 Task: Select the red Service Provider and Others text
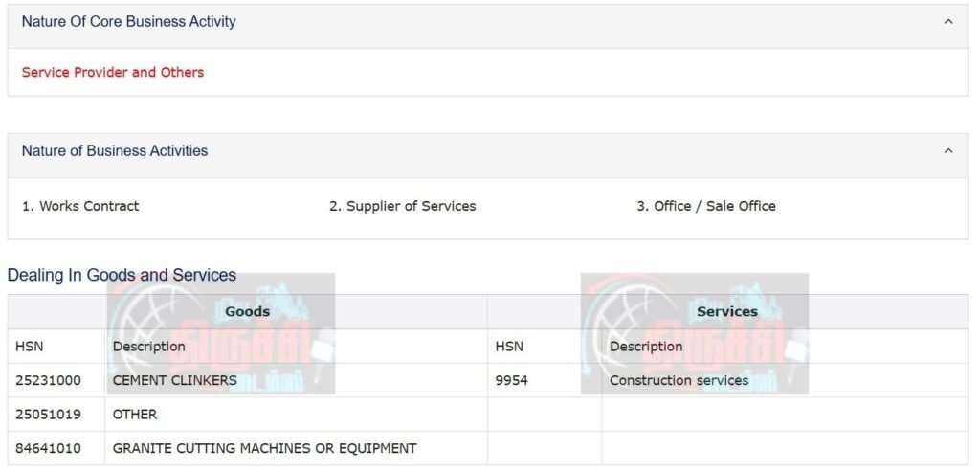(113, 72)
